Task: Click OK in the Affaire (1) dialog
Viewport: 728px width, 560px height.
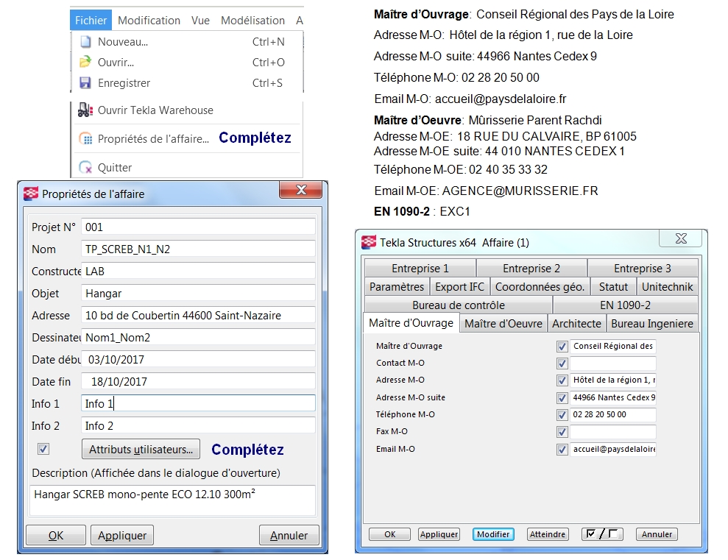Action: pos(390,534)
